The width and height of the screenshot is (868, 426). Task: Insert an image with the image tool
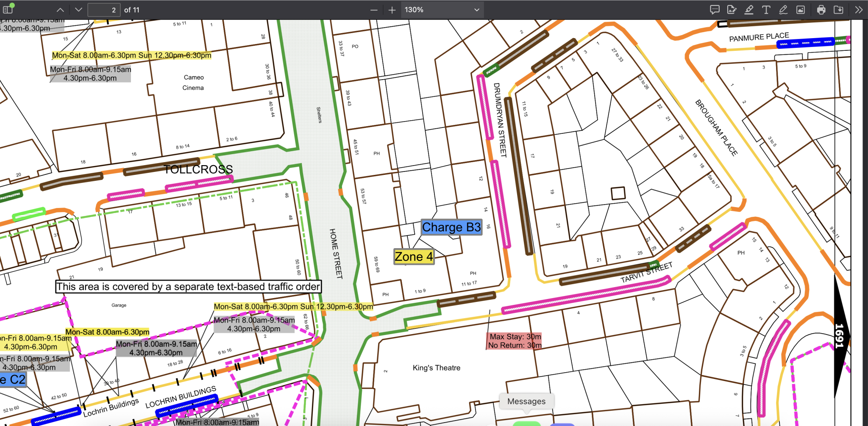[x=801, y=10]
